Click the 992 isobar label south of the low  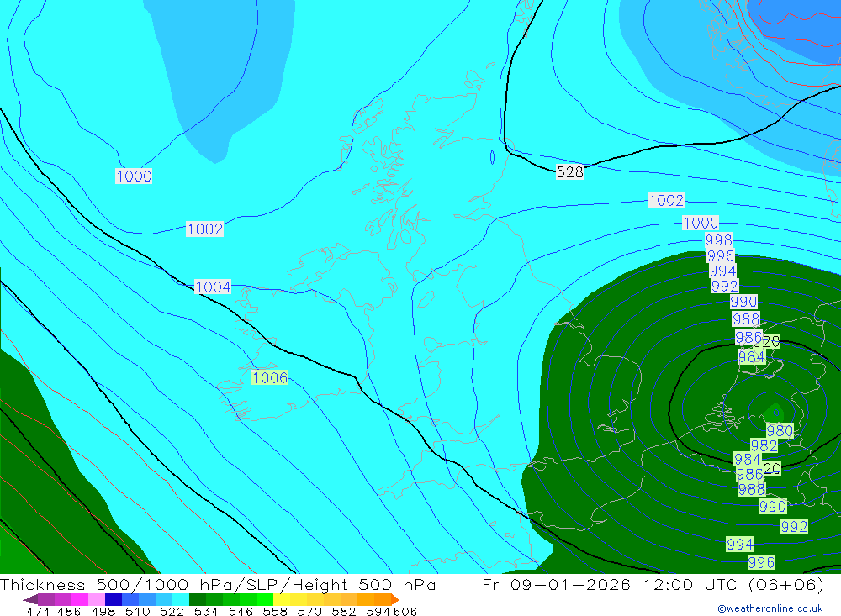794,526
